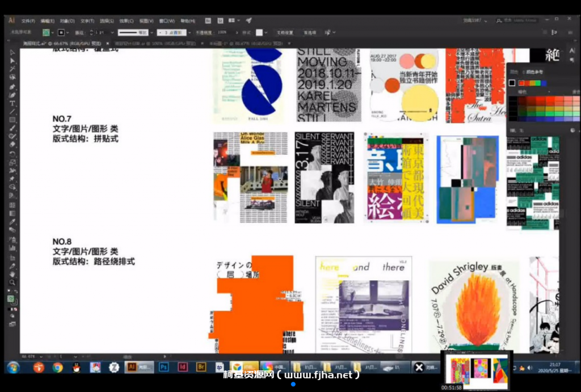581x392 pixels.
Task: Select the Mesh tool
Action: point(12,205)
